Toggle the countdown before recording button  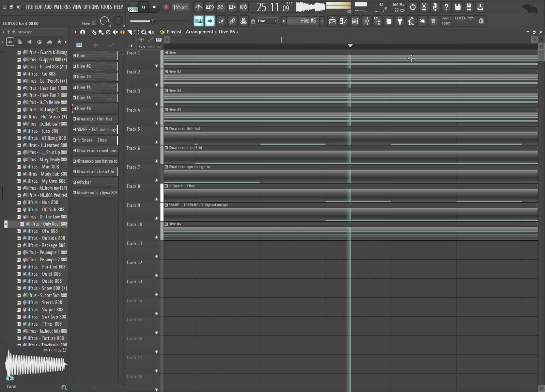point(221,7)
